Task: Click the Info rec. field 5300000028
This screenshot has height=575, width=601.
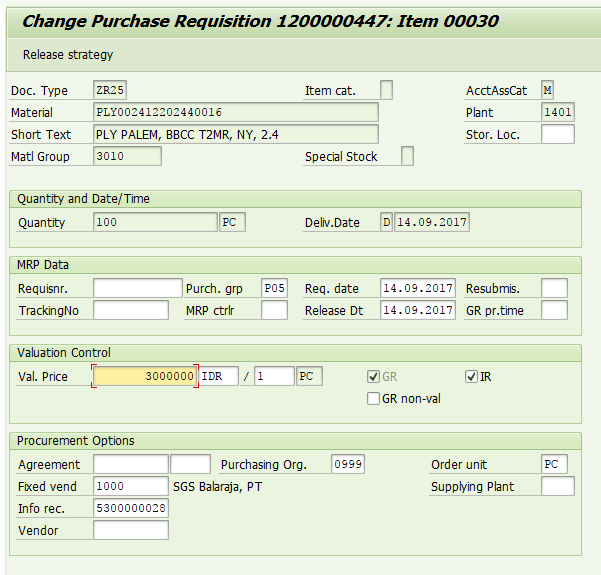Action: tap(131, 508)
